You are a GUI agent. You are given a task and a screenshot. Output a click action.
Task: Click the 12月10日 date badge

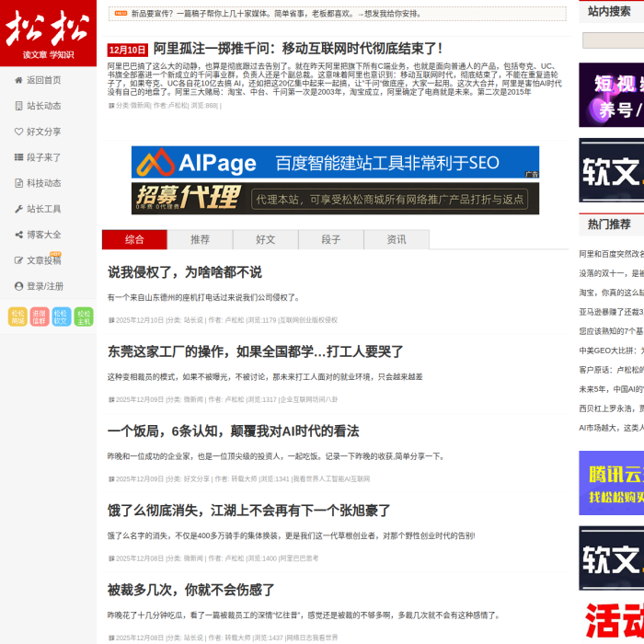127,50
